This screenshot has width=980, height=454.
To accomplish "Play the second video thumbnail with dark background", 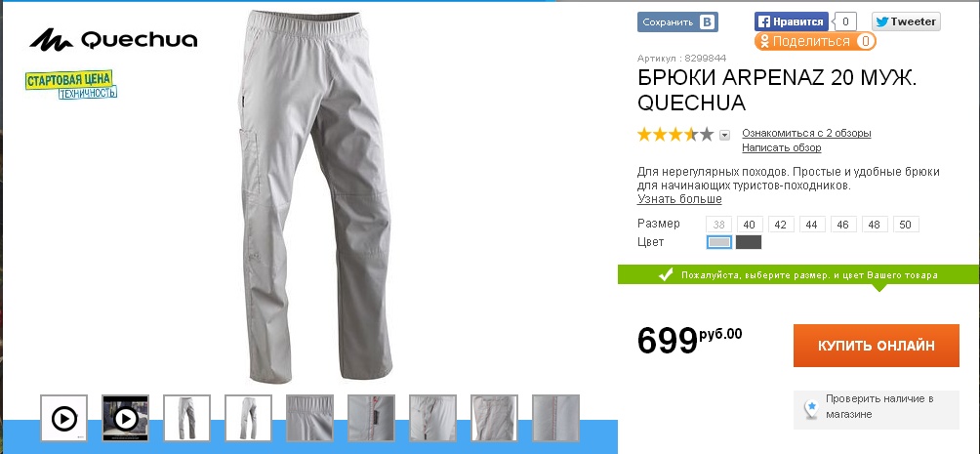I will pyautogui.click(x=125, y=418).
